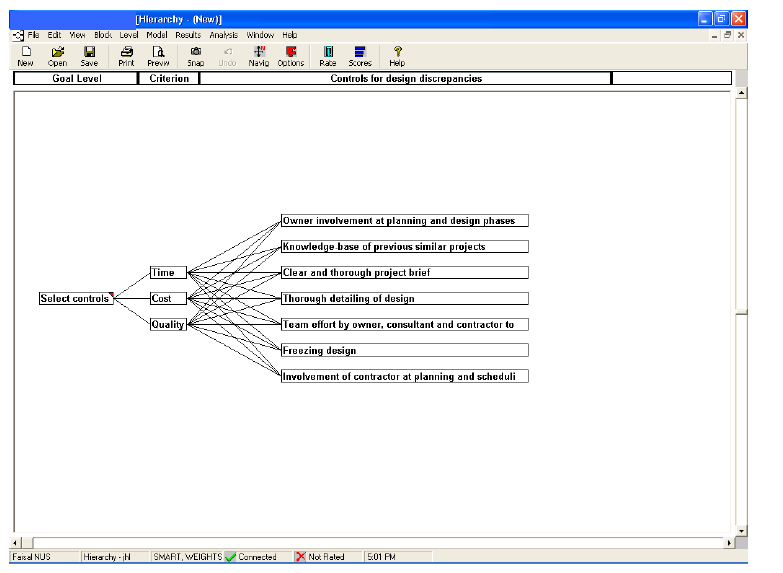Select the Cost criterion node
The height and width of the screenshot is (573, 783).
[168, 299]
